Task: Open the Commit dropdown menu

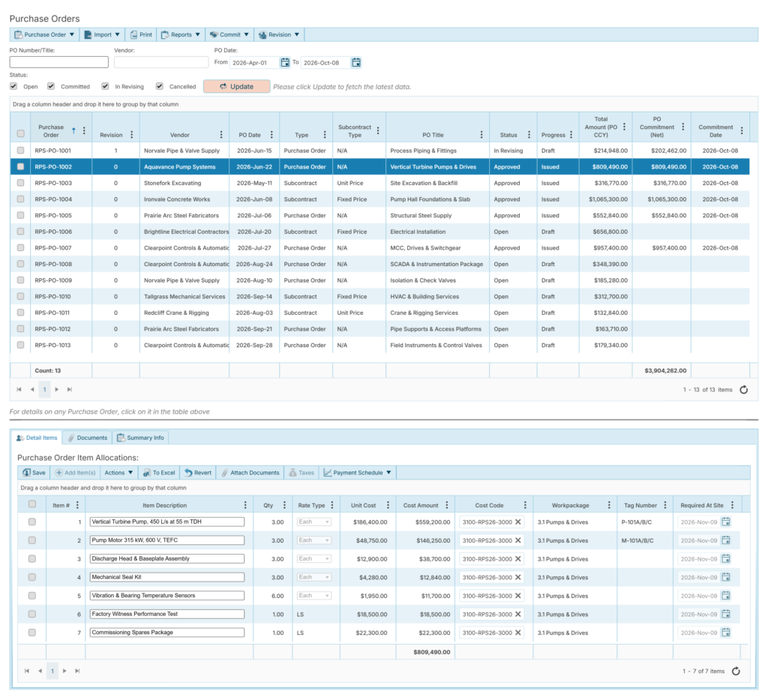Action: (x=229, y=34)
